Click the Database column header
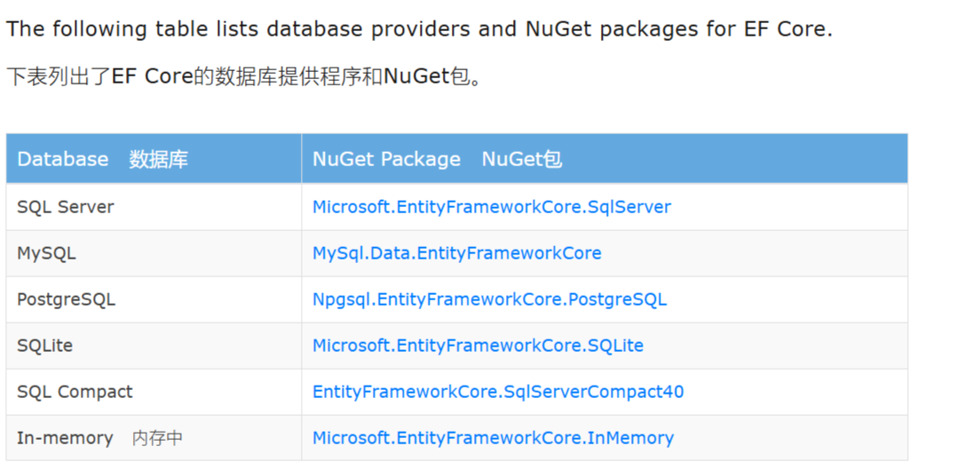This screenshot has width=980, height=470. (x=62, y=159)
